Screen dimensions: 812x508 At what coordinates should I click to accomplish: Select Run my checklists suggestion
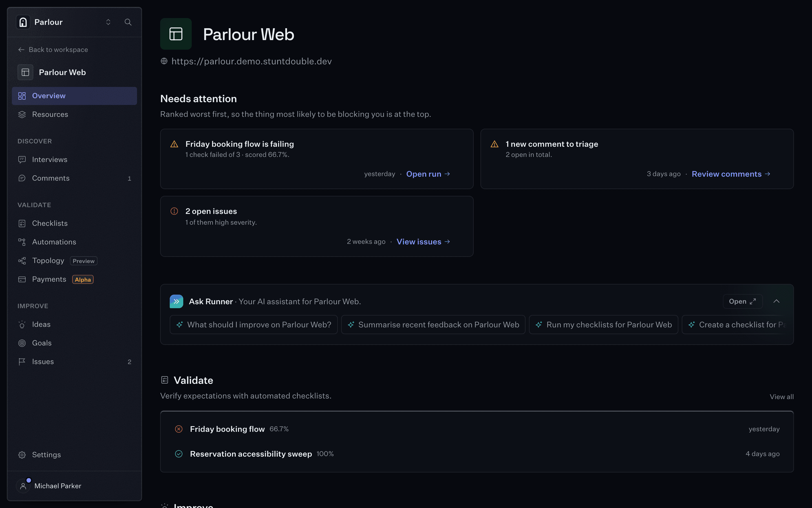pyautogui.click(x=603, y=325)
